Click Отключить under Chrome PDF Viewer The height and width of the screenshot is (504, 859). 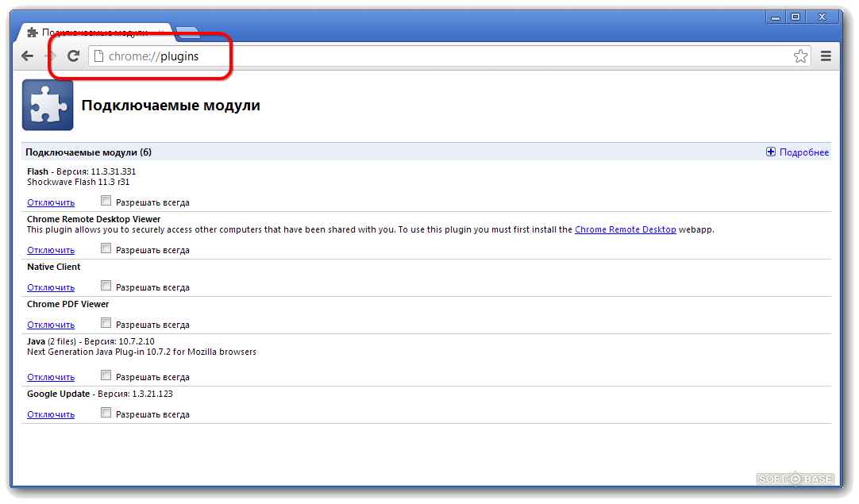(x=50, y=324)
